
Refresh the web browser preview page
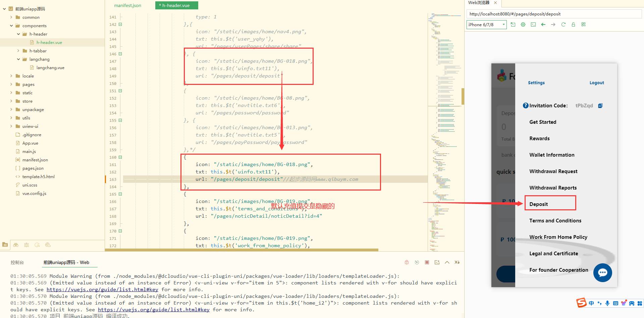563,24
